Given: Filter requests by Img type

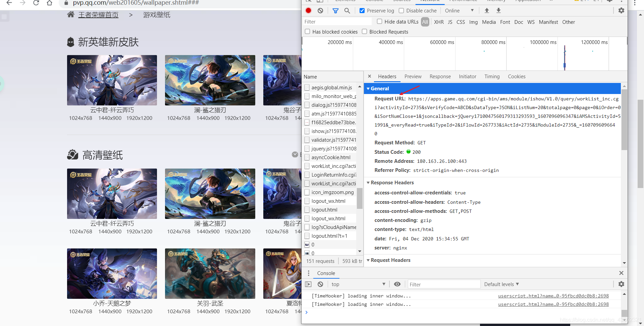Looking at the screenshot, I should [x=473, y=22].
